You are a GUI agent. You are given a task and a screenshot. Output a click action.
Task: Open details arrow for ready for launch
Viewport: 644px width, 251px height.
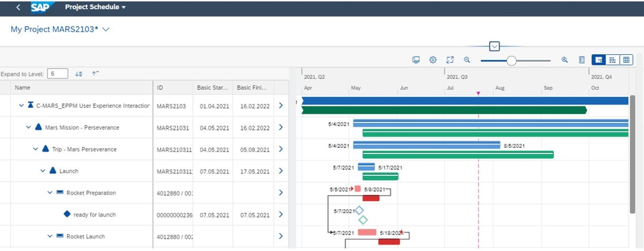tap(281, 214)
